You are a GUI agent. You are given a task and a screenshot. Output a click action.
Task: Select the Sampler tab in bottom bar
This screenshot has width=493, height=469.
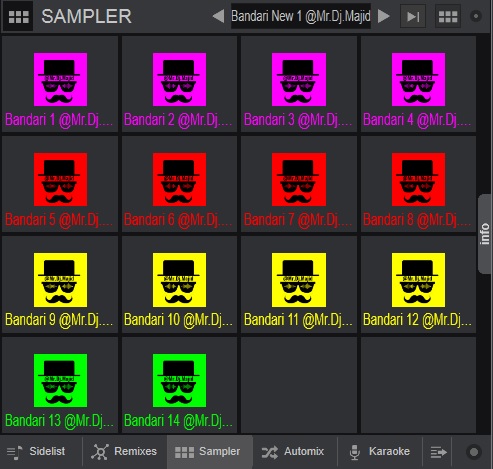pyautogui.click(x=210, y=452)
